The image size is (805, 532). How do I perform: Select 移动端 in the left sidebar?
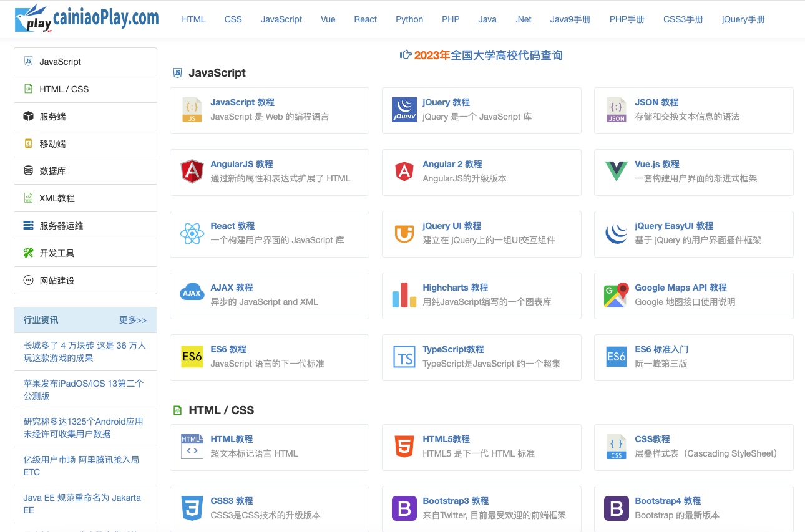pos(85,143)
